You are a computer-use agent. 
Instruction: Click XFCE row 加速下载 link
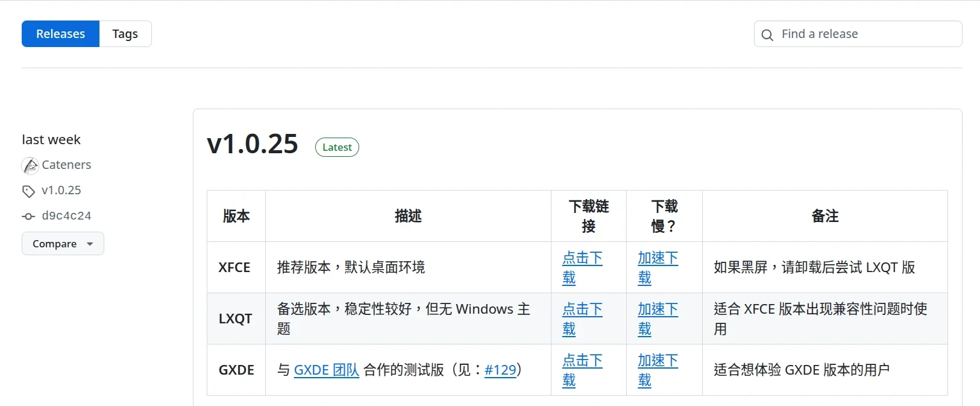click(658, 259)
